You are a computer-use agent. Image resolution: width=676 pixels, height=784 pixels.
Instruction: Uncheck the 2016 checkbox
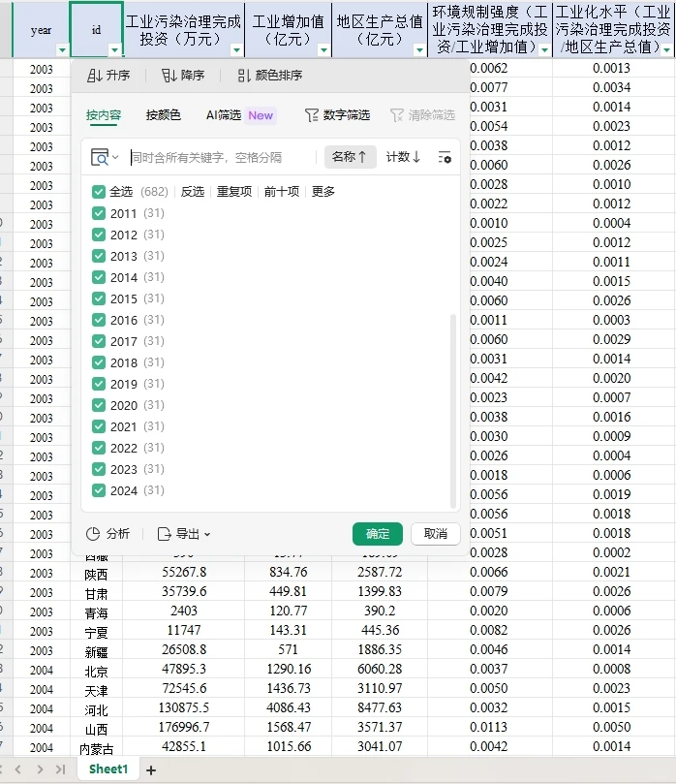tap(99, 320)
